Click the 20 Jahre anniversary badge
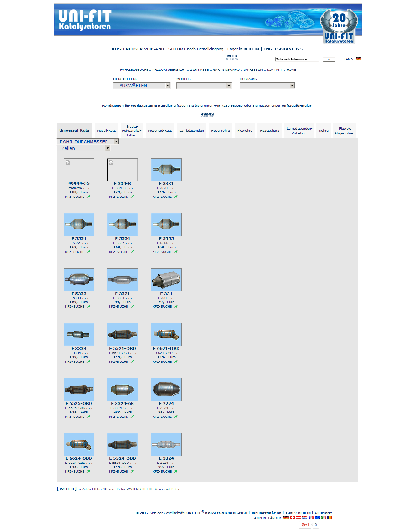 coord(339,26)
